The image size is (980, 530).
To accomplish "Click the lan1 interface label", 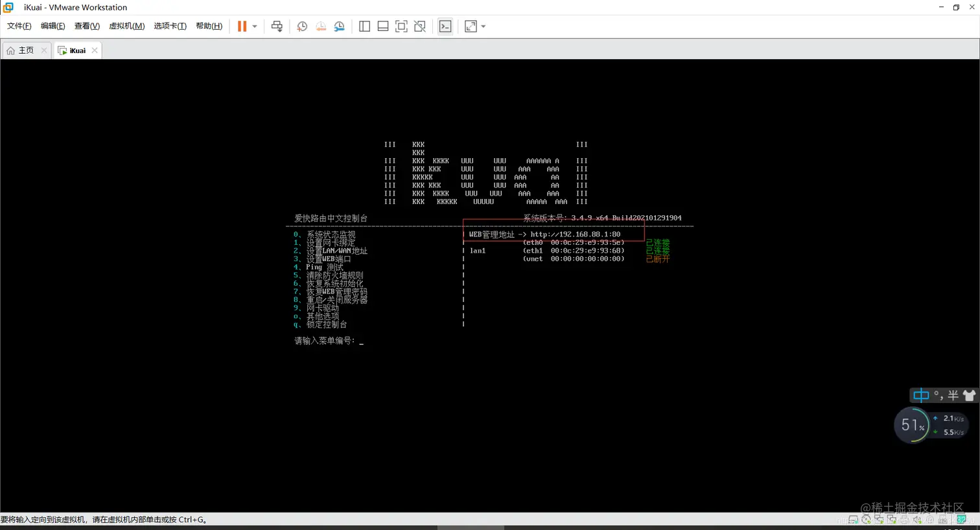I will tap(478, 251).
